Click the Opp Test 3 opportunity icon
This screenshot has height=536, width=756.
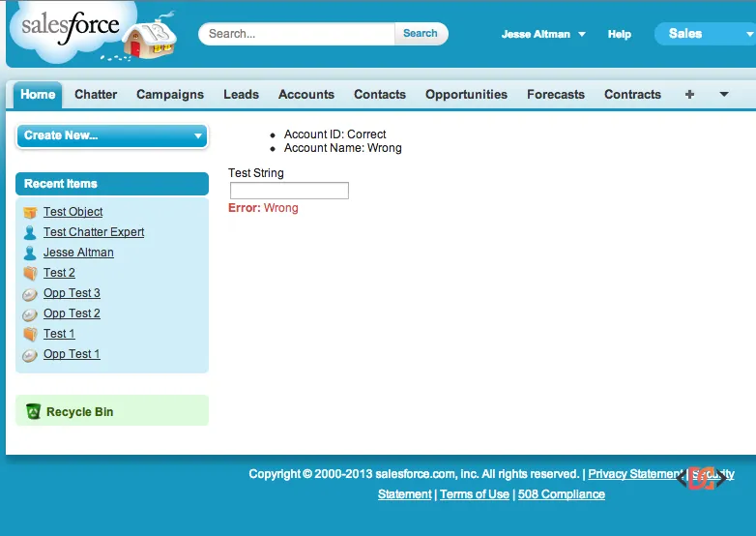(x=30, y=294)
